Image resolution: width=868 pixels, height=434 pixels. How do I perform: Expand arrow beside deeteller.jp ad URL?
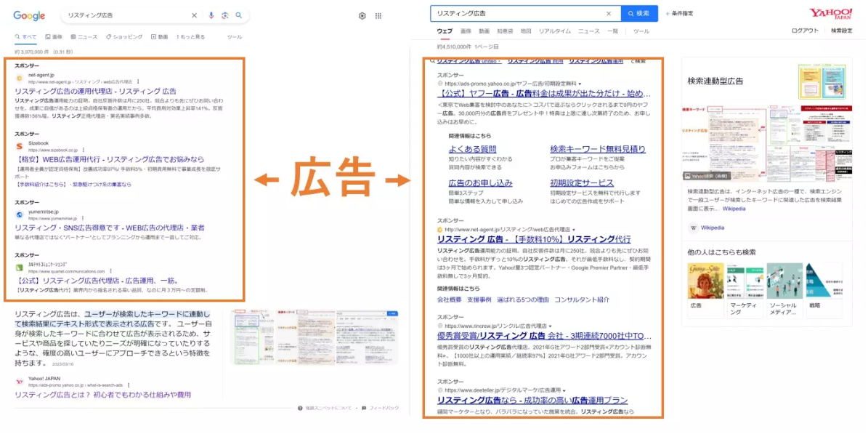click(x=564, y=391)
